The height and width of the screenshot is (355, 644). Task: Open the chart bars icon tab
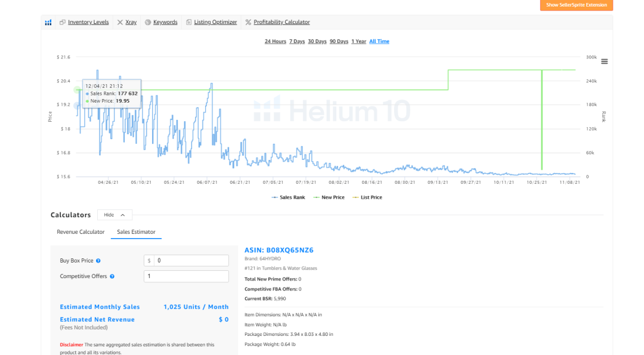pos(48,22)
